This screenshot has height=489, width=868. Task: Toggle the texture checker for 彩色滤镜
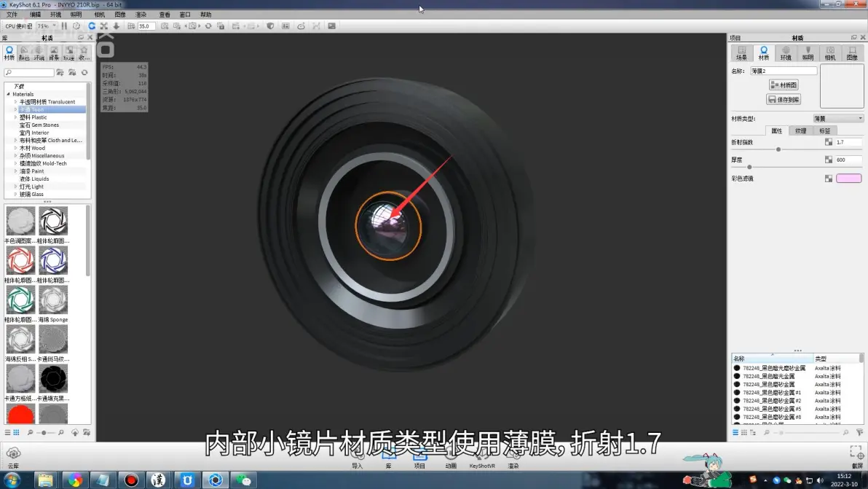point(829,179)
